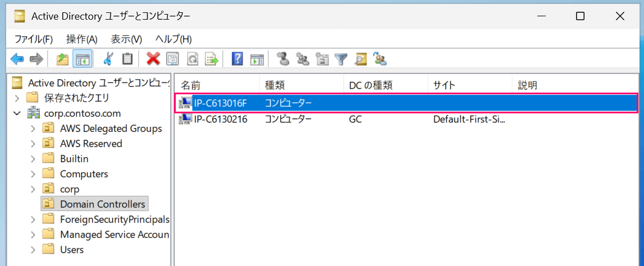Expand the corp OU node
The height and width of the screenshot is (266, 644).
tap(33, 189)
